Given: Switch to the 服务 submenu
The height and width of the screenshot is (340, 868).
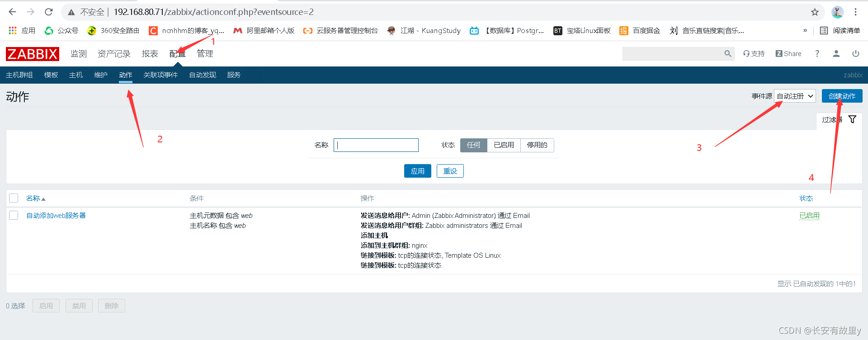Looking at the screenshot, I should (234, 75).
